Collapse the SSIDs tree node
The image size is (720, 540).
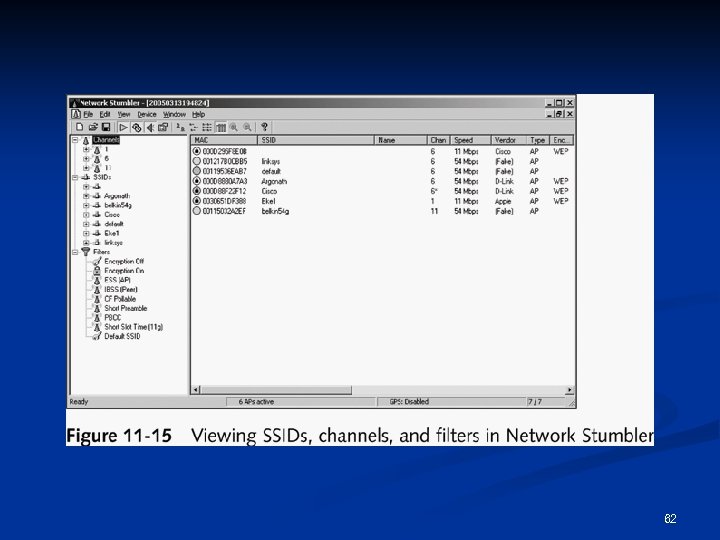pos(75,177)
